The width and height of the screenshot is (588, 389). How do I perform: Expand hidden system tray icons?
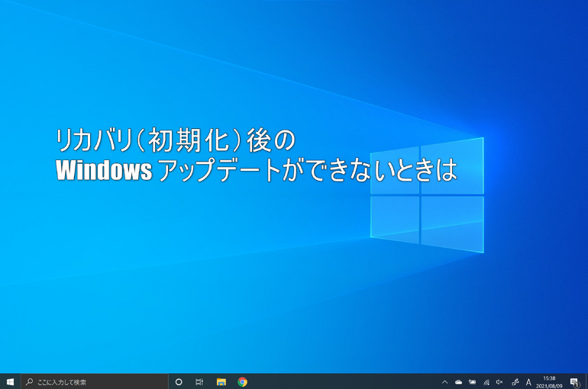444,382
